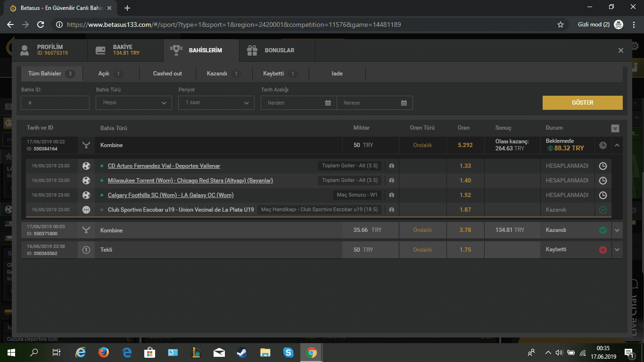
Task: Click clock status icon on 1.52 odds row
Action: coord(603,195)
